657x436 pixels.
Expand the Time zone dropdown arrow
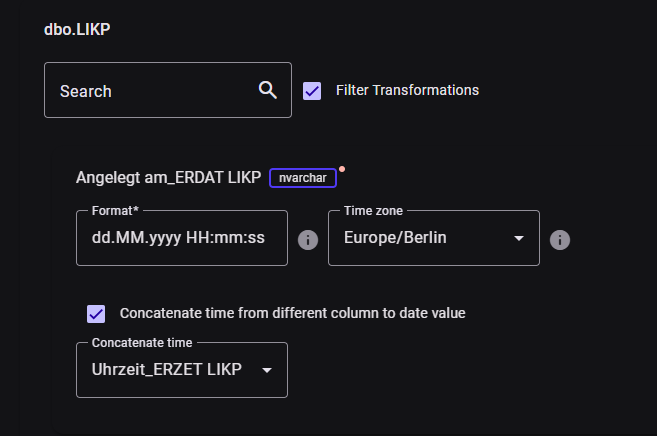click(x=518, y=239)
